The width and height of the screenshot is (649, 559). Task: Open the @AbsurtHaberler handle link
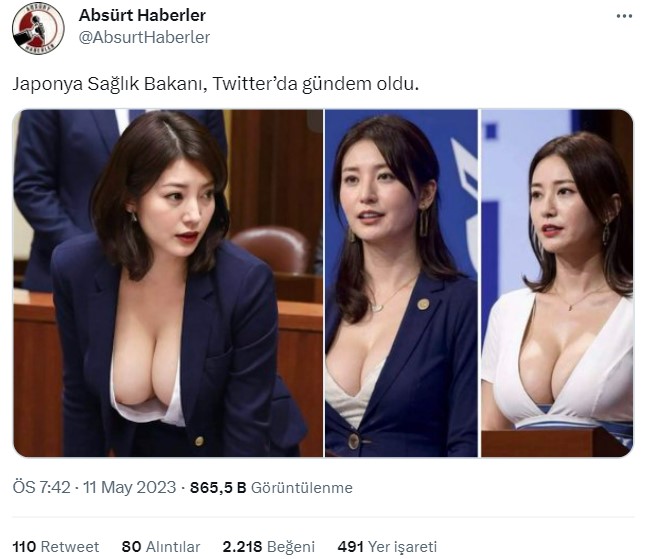[x=144, y=37]
